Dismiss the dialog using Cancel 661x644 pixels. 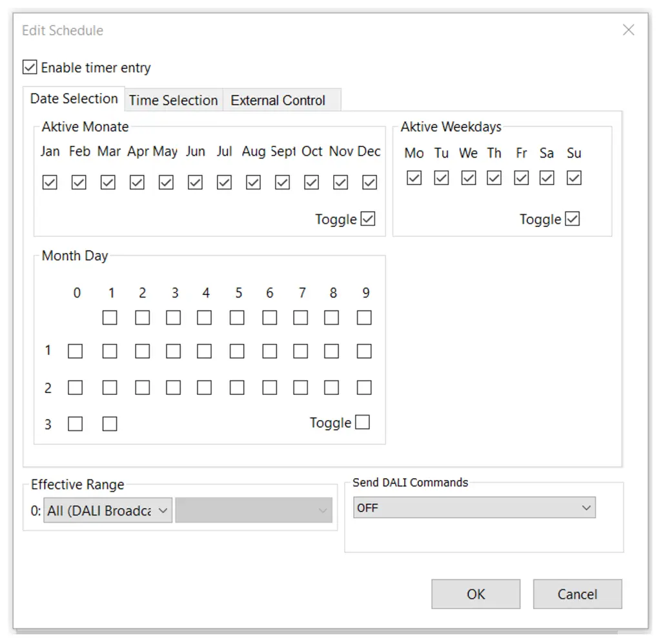click(577, 594)
